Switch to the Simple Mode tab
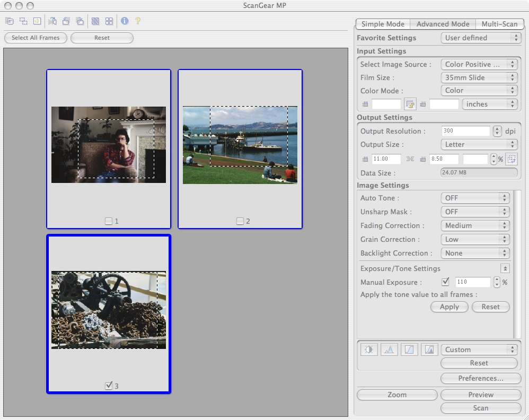 coord(383,24)
